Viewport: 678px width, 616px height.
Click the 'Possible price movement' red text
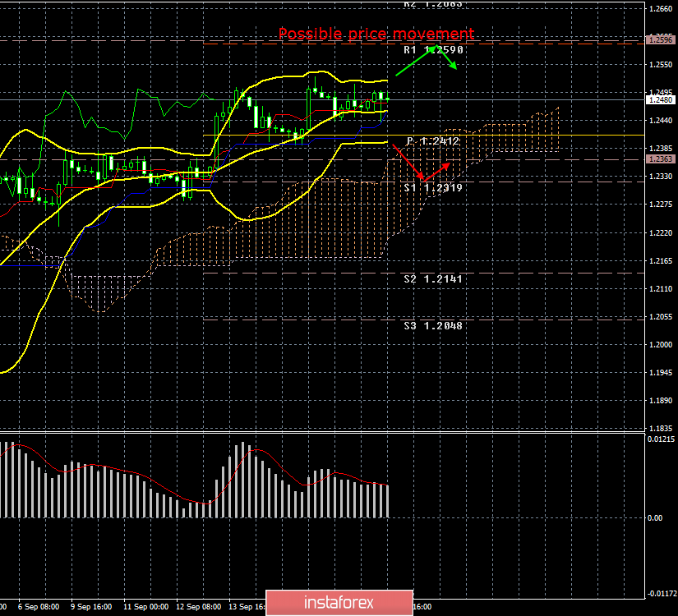click(376, 34)
